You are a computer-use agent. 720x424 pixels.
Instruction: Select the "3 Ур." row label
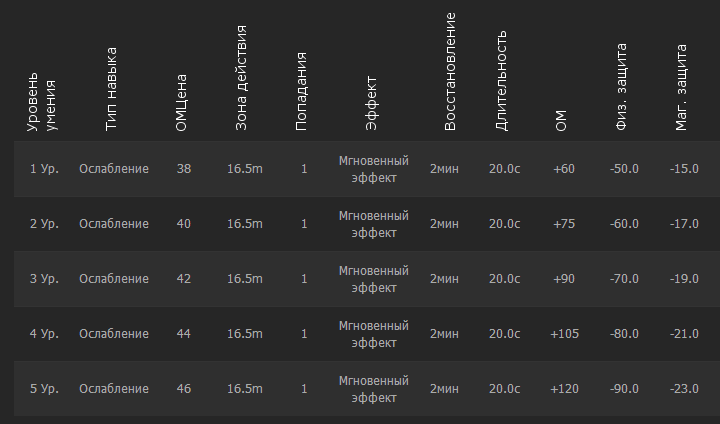pyautogui.click(x=44, y=279)
